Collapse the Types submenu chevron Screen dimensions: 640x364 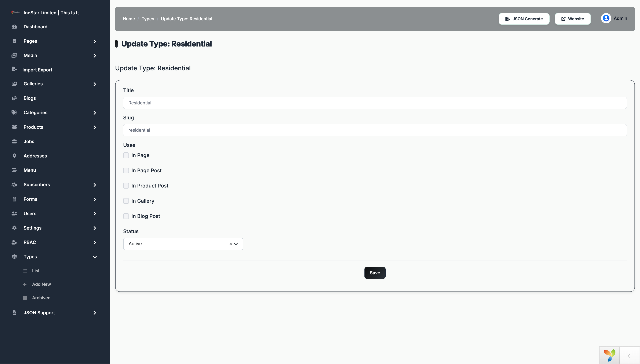coord(95,257)
